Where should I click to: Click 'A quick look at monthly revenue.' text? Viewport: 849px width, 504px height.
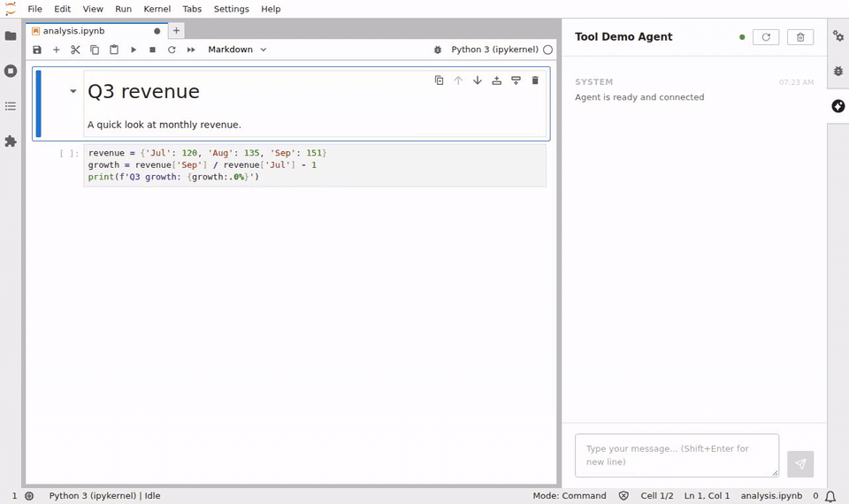(164, 125)
